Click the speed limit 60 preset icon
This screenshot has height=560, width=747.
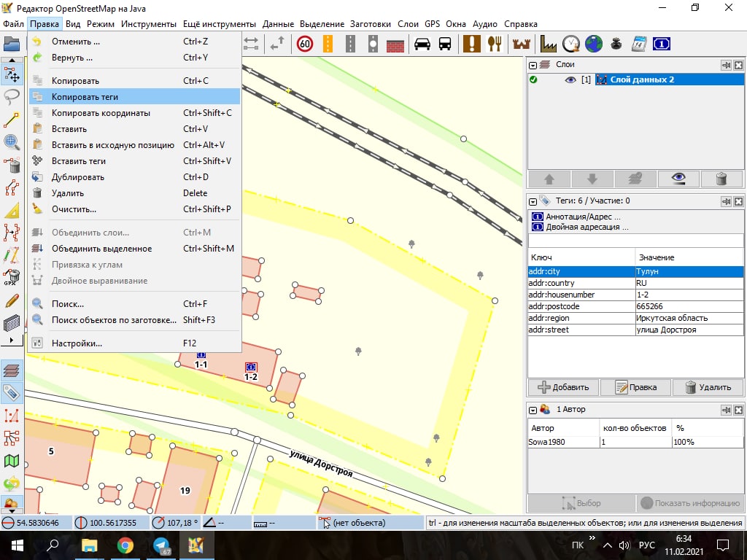(305, 44)
